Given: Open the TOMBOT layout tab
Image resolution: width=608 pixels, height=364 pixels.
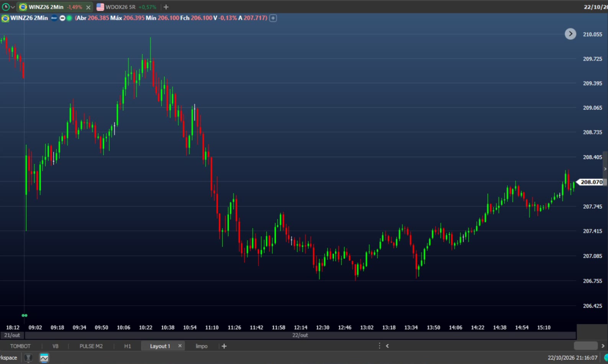Looking at the screenshot, I should (20, 346).
